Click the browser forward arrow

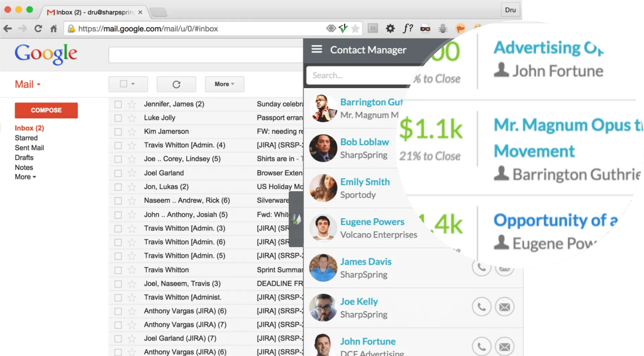click(23, 29)
